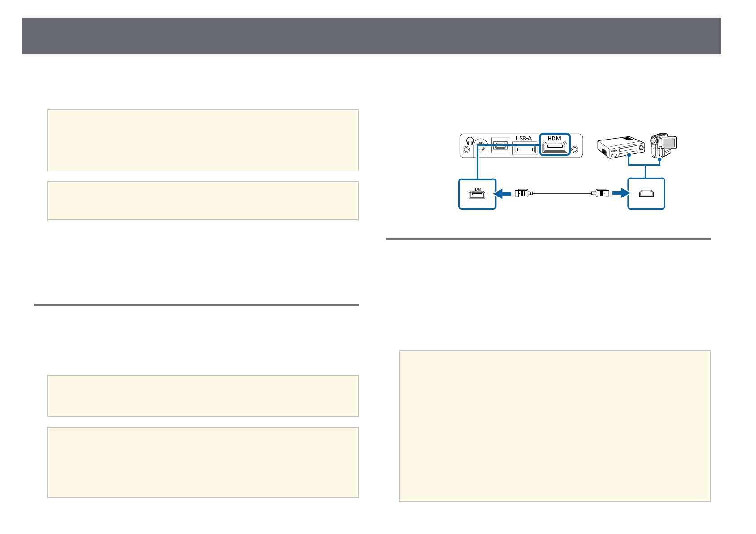Click the left-pointing blue arrow
Screen dimensions: 756x534
(x=502, y=193)
